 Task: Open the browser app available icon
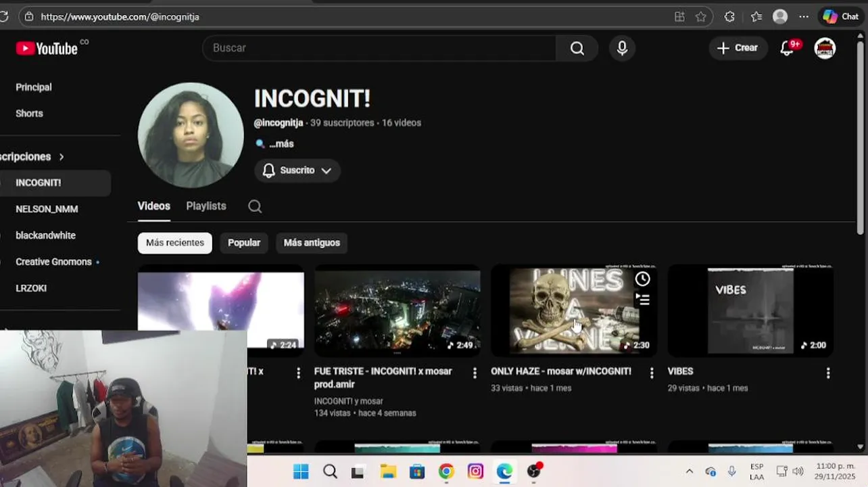click(679, 16)
